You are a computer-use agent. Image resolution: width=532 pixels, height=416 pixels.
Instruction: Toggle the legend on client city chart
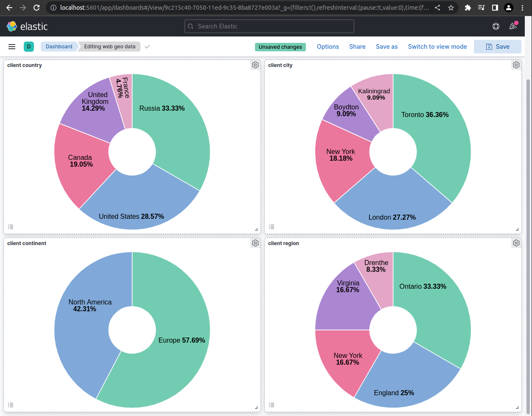pyautogui.click(x=272, y=227)
